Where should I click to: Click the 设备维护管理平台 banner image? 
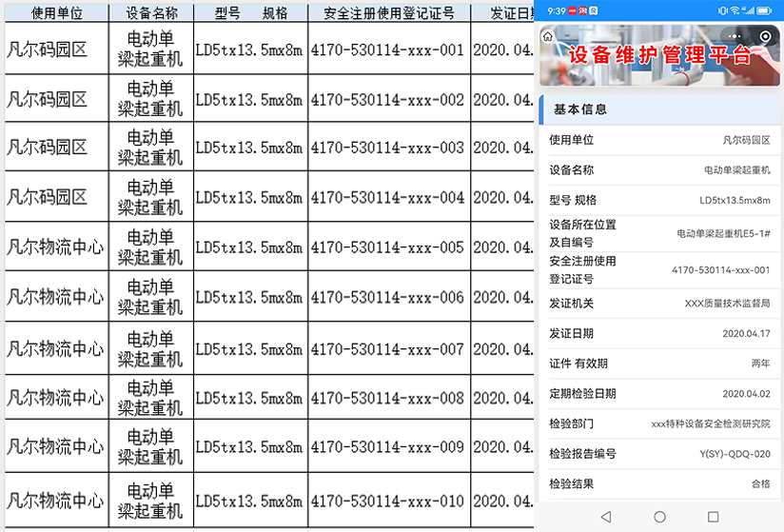(658, 55)
